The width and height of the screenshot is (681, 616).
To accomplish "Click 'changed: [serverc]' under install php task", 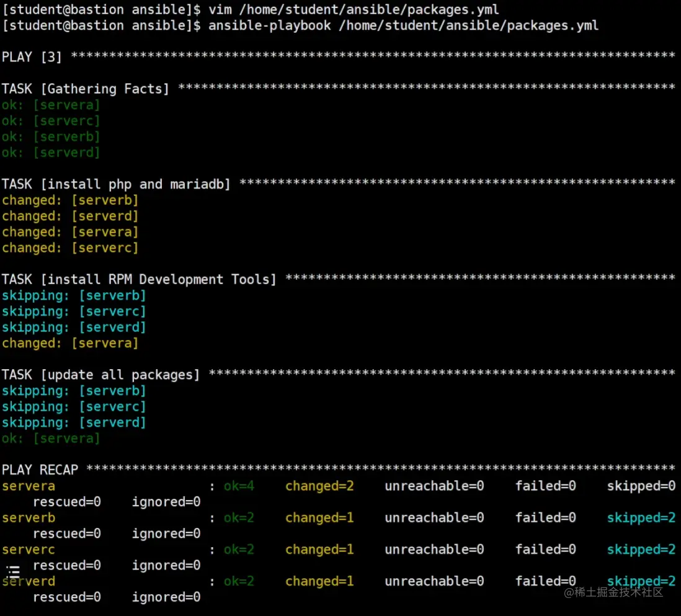I will [70, 248].
